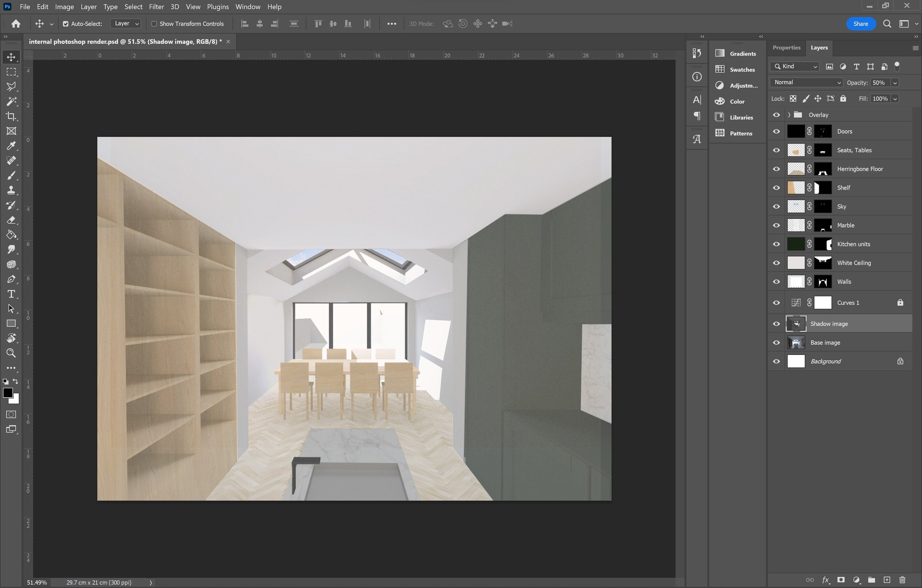Open the Auto-Select Layer dropdown

point(126,24)
